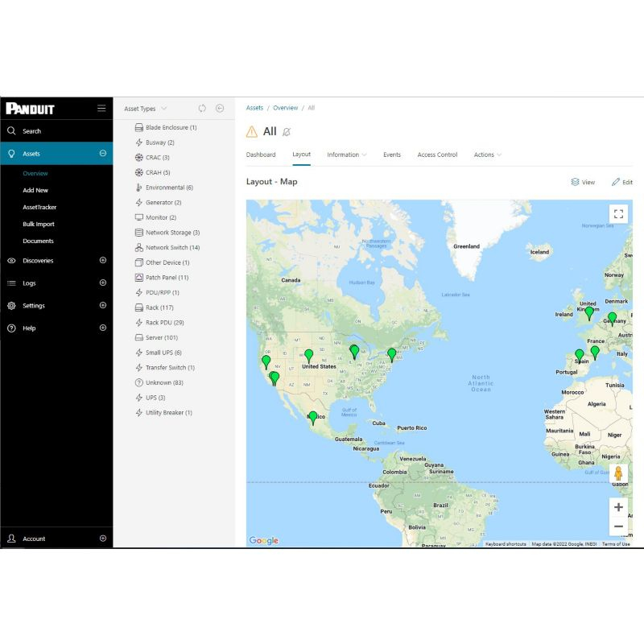Switch to the Events tab
This screenshot has width=644, height=644.
(392, 155)
